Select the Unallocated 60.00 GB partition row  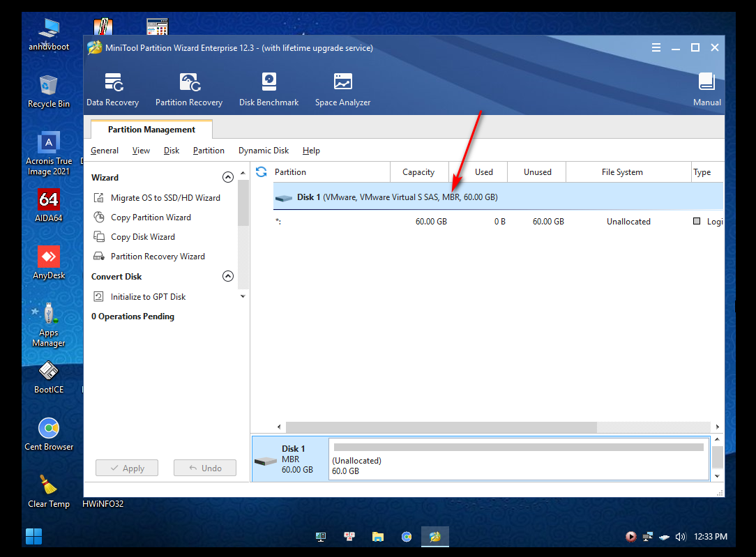498,222
